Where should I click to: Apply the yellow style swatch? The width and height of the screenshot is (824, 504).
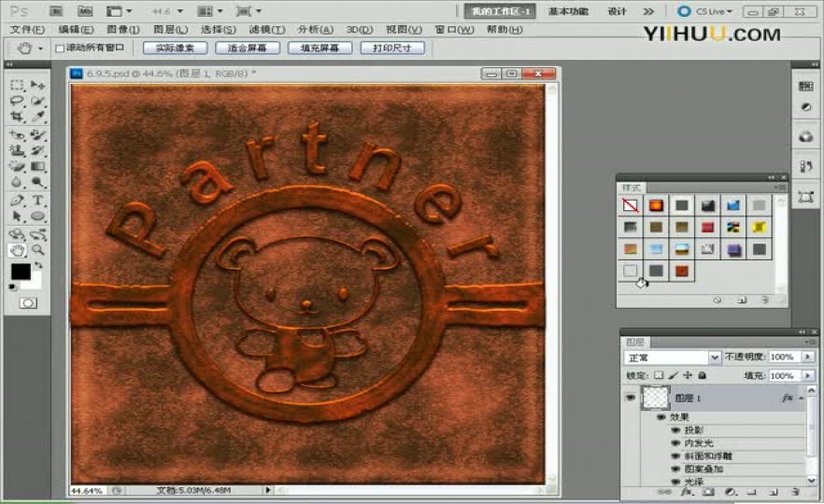click(759, 227)
